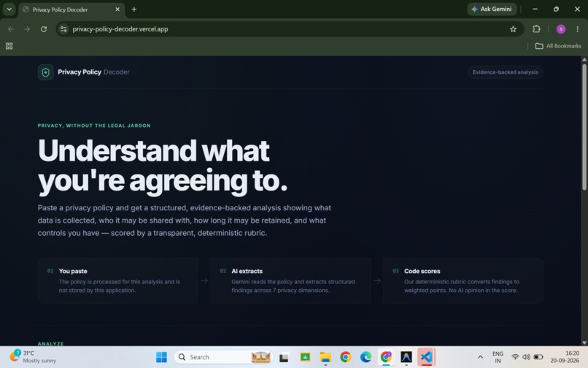Bookmark this page with the star icon
This screenshot has height=368, width=588.
513,29
